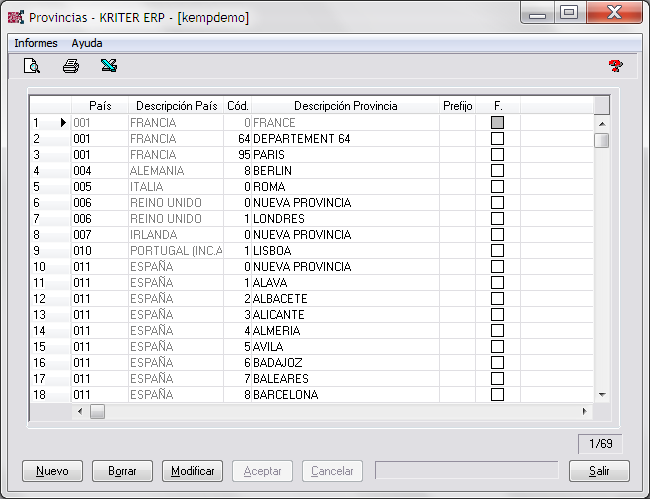Enable the F. checkbox for BARCELONA row
This screenshot has width=650, height=499.
(x=497, y=395)
